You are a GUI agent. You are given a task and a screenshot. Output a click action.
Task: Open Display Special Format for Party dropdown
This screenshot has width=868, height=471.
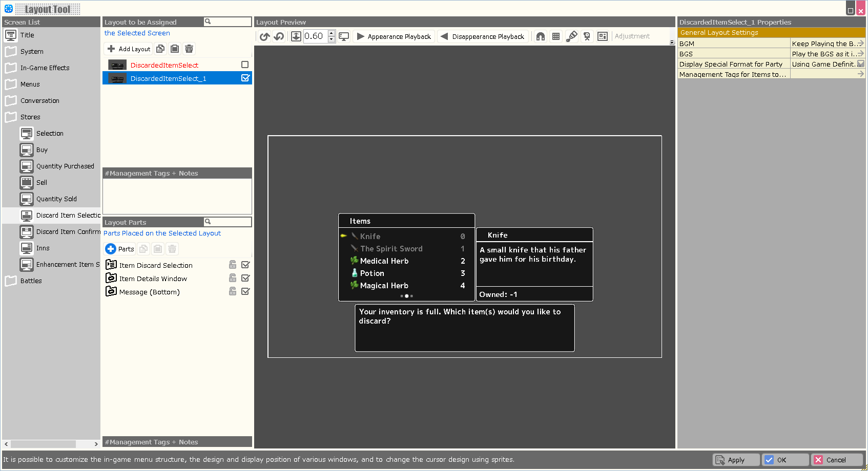pyautogui.click(x=860, y=64)
